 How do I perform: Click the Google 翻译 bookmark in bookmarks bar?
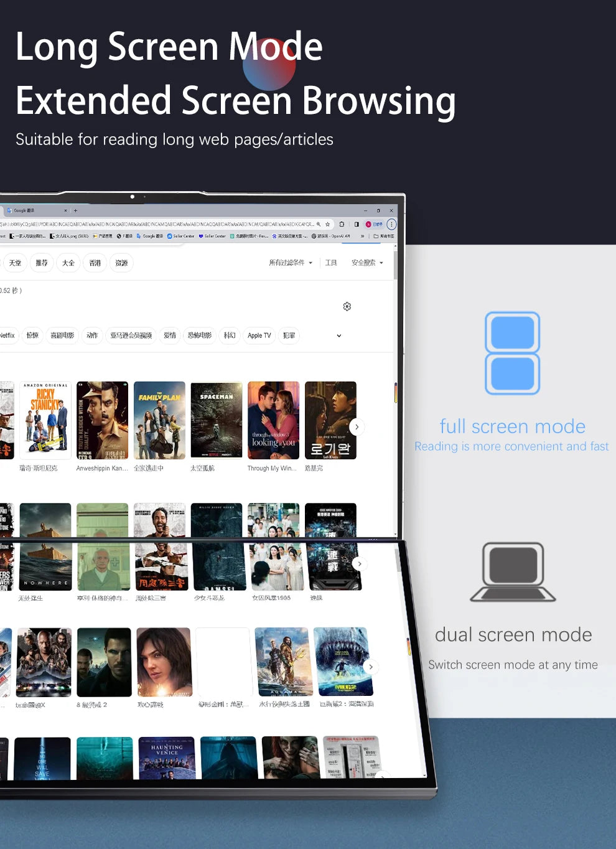click(150, 237)
